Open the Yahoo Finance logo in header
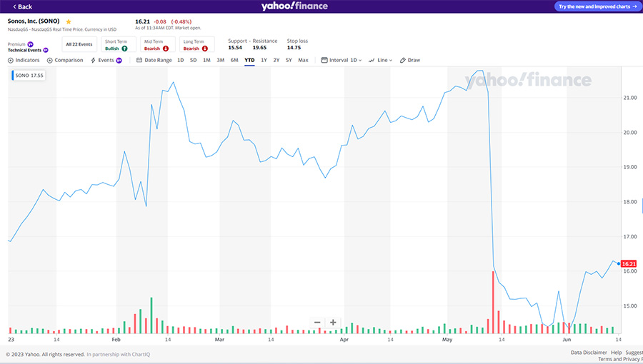 click(294, 6)
